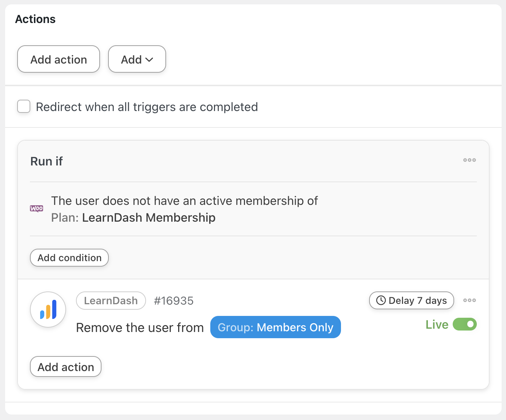
Task: Edit the Group: Members Only token
Action: point(275,327)
